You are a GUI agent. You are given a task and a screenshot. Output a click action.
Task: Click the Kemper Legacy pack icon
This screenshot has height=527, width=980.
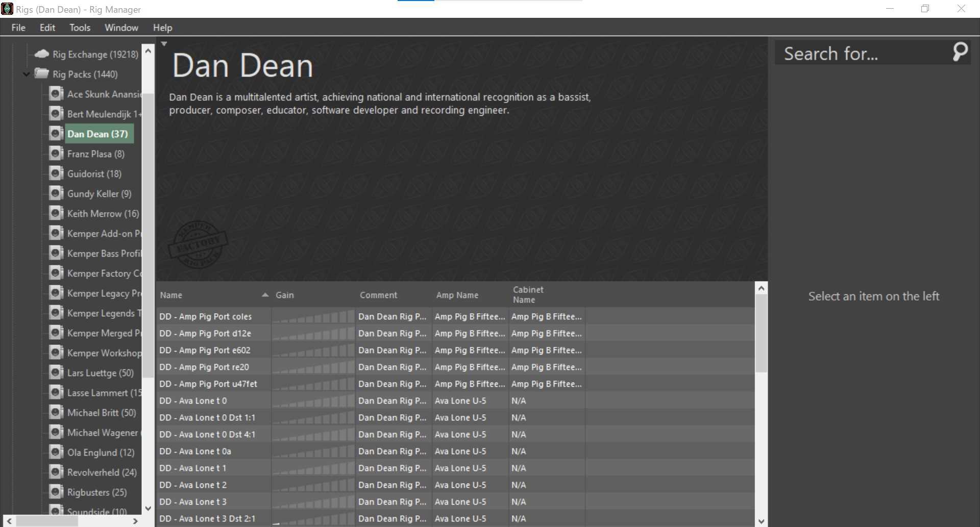coord(56,292)
